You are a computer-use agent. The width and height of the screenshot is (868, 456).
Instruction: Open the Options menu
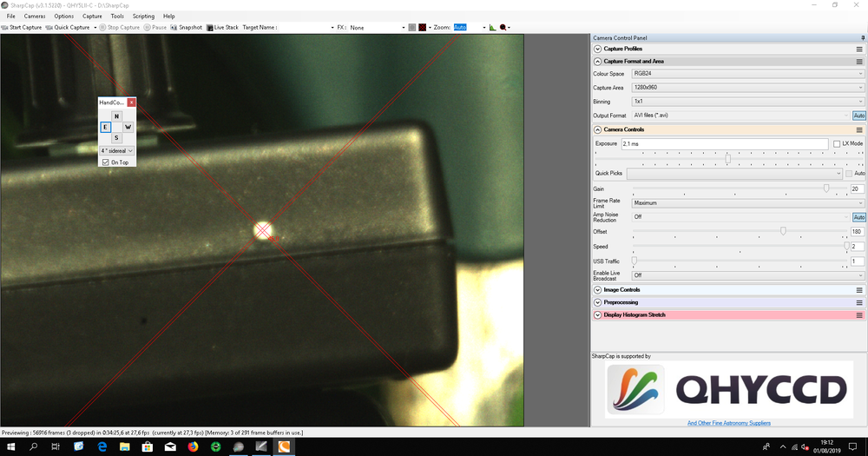coord(63,16)
